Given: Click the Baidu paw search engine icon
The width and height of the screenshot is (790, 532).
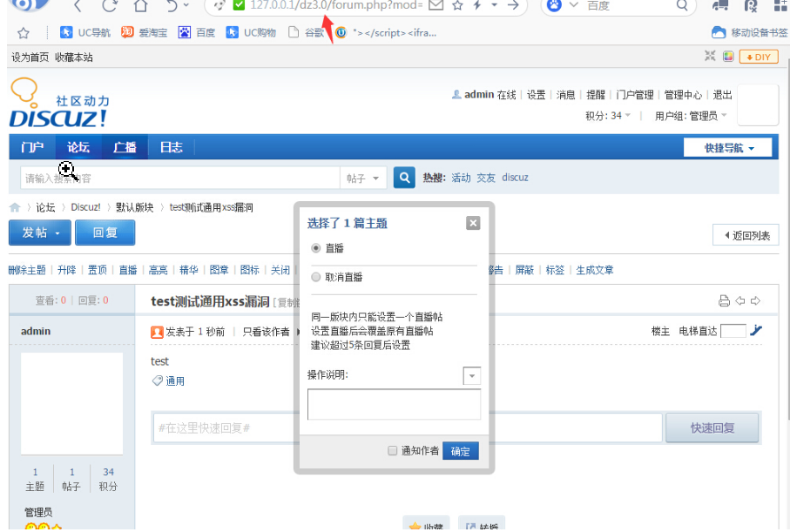Looking at the screenshot, I should coord(554,5).
